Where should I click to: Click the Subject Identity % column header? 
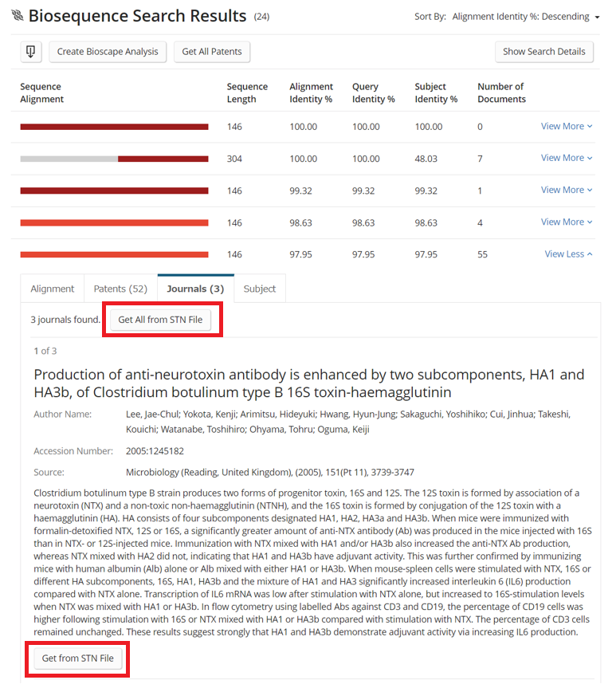pos(436,92)
